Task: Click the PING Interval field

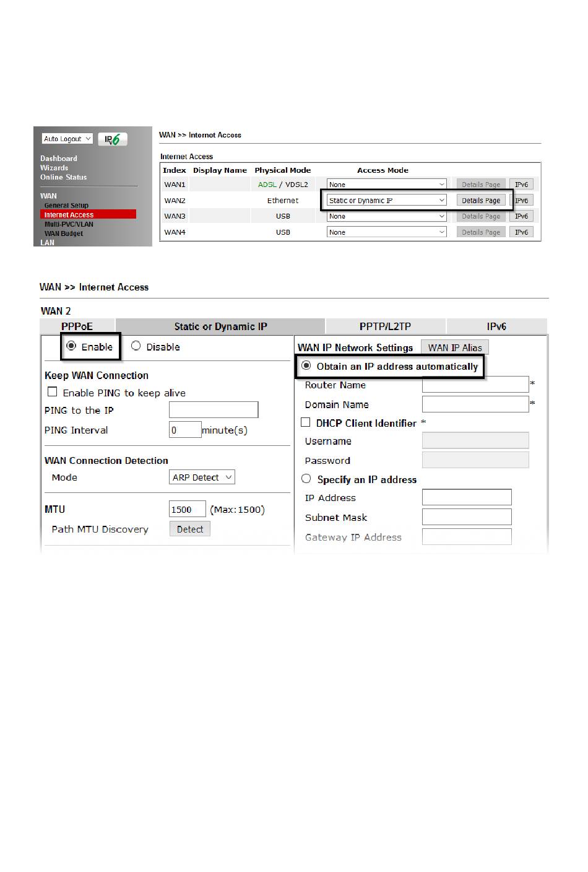Action: point(185,430)
